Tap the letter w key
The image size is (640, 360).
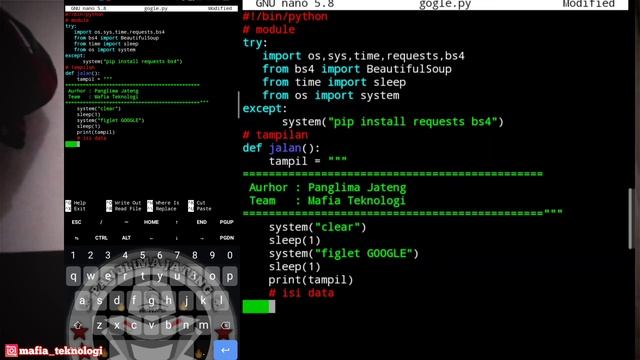[x=91, y=277]
